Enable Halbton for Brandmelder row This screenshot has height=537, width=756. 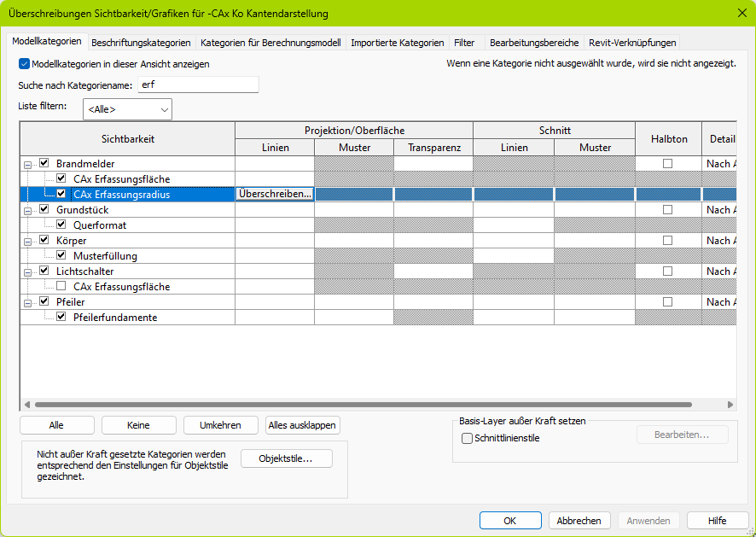668,164
